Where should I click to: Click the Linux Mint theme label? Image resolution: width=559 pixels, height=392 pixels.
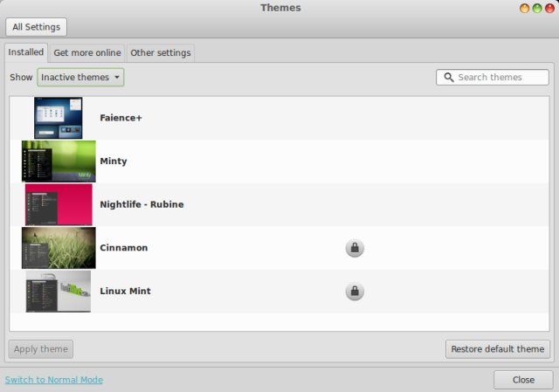tap(125, 291)
